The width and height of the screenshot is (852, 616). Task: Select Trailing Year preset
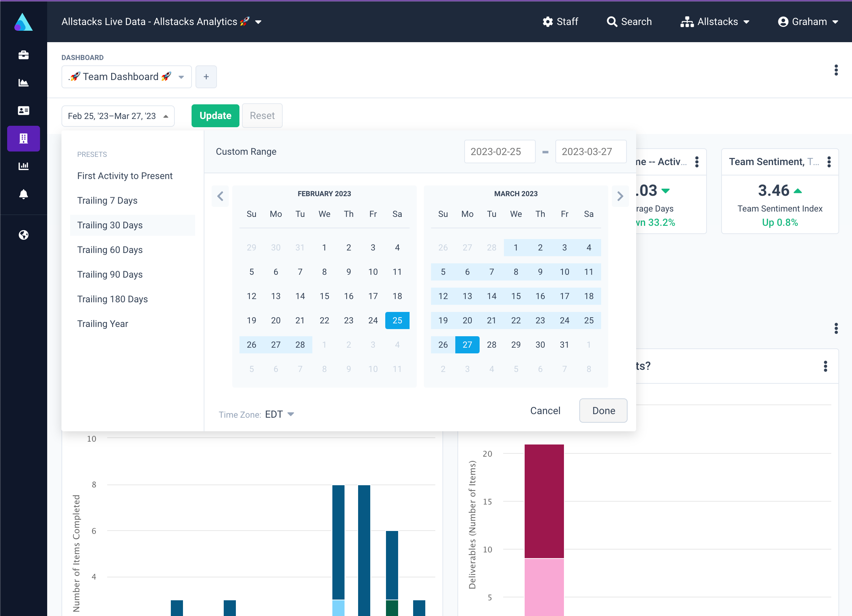pyautogui.click(x=133, y=324)
